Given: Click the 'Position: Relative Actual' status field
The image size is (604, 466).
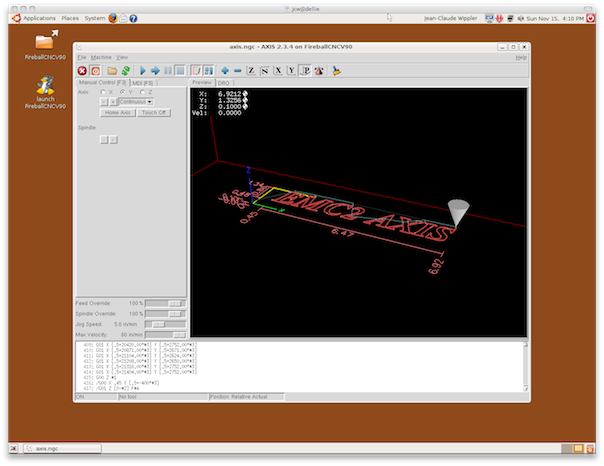Looking at the screenshot, I should pos(247,397).
